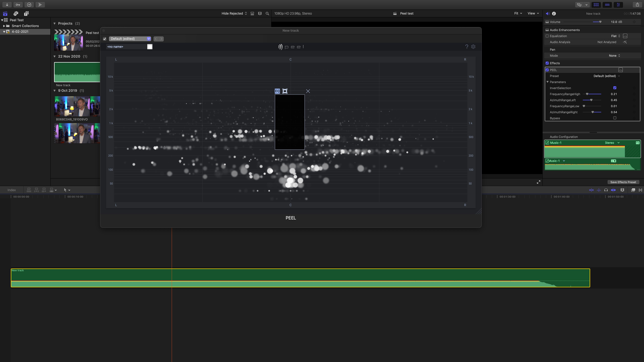Toggle the Timeline panel layout button
Screen dimensions: 644x362
(607, 5)
